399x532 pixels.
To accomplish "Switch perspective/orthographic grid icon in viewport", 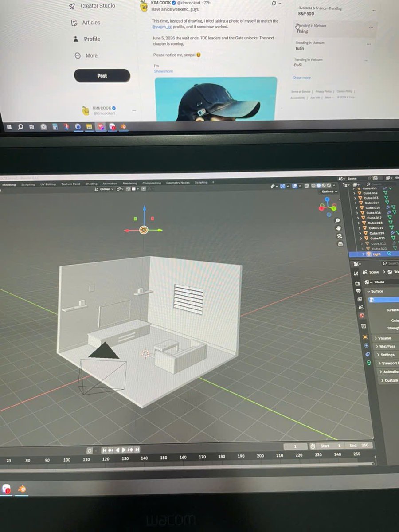I will [340, 244].
